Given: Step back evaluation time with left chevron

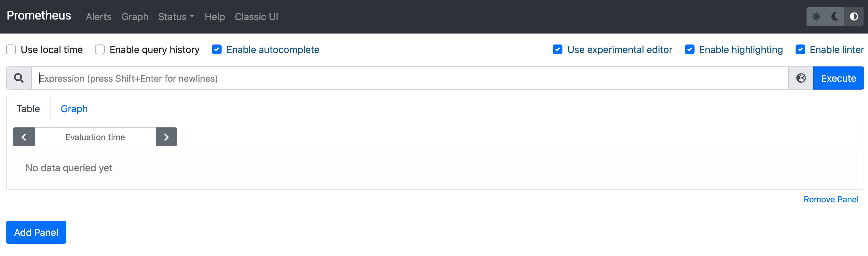Looking at the screenshot, I should (x=24, y=137).
